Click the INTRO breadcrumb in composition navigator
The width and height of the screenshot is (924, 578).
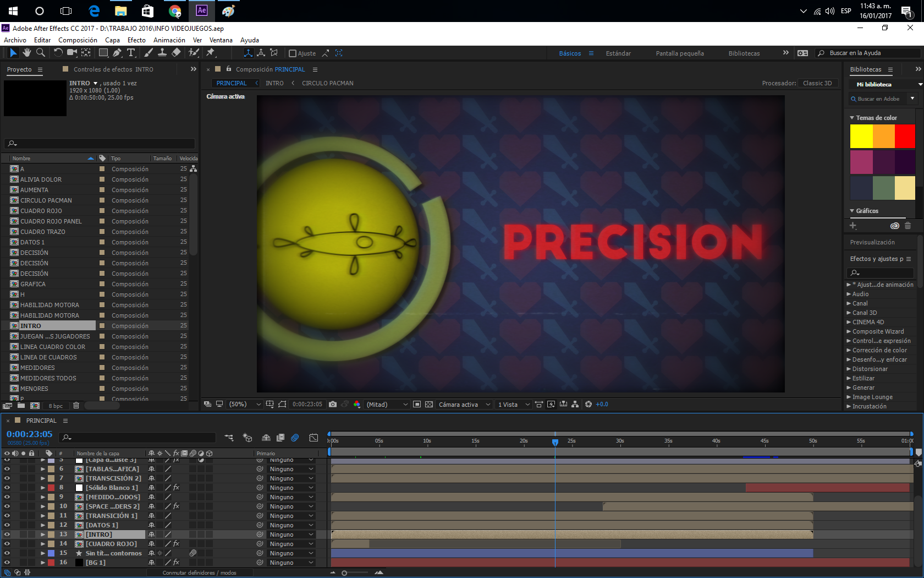pyautogui.click(x=274, y=83)
